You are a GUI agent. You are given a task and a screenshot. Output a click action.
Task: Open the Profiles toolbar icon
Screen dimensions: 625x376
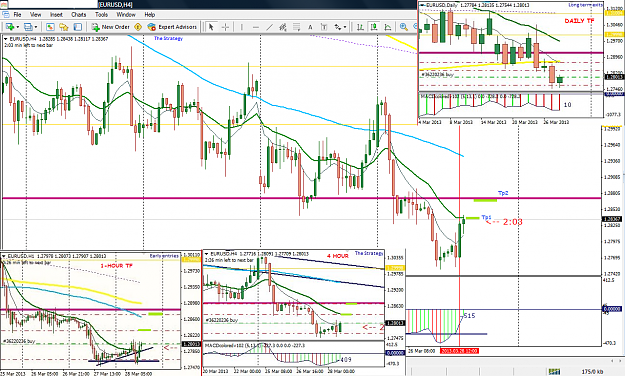(x=28, y=27)
